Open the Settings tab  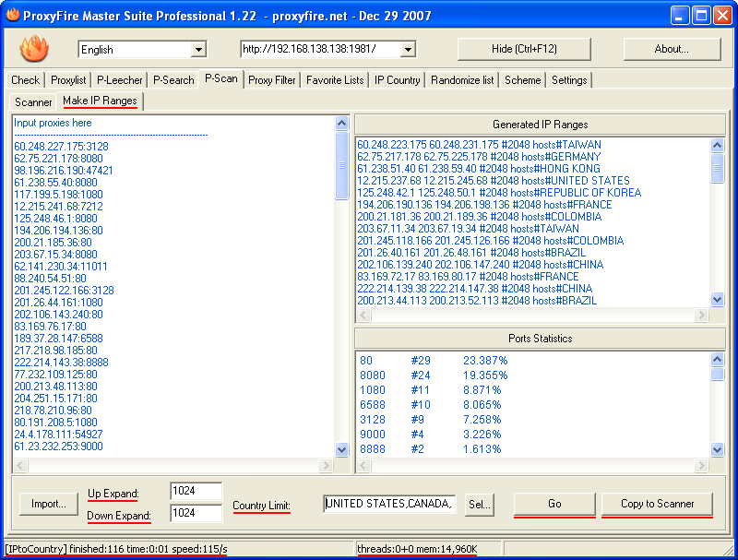coord(569,80)
